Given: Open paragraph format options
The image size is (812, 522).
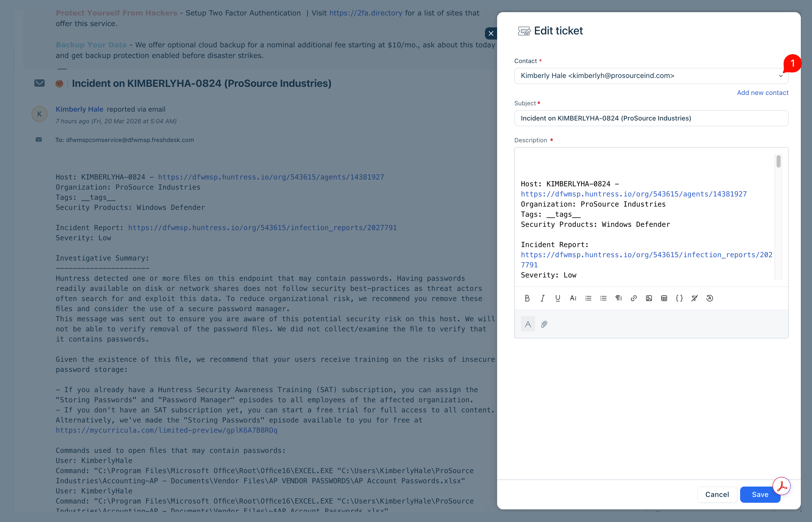Looking at the screenshot, I should 618,298.
